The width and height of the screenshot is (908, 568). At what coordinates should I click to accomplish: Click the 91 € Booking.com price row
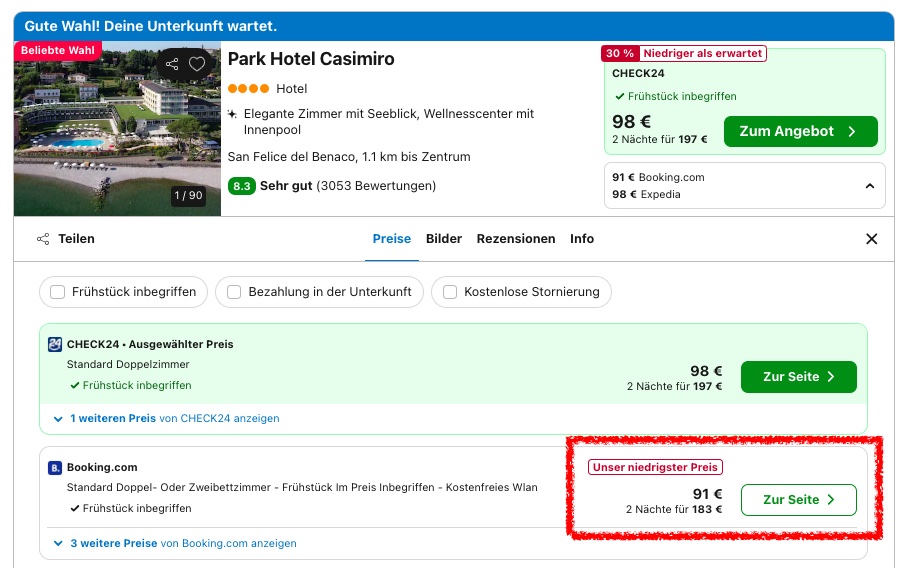658,177
